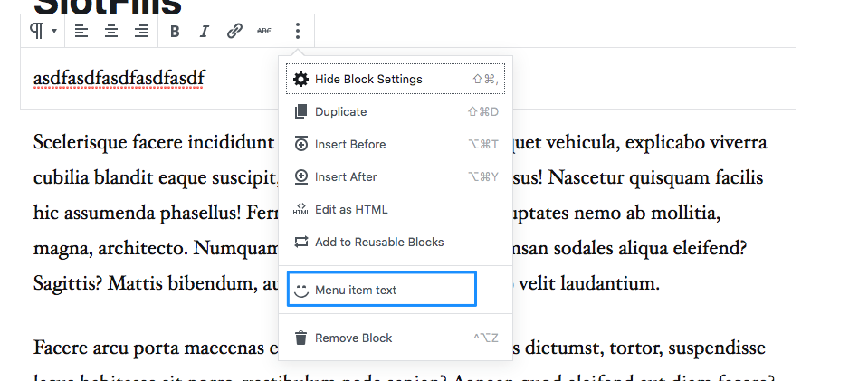Align text right in toolbar
This screenshot has width=868, height=381.
tap(141, 31)
